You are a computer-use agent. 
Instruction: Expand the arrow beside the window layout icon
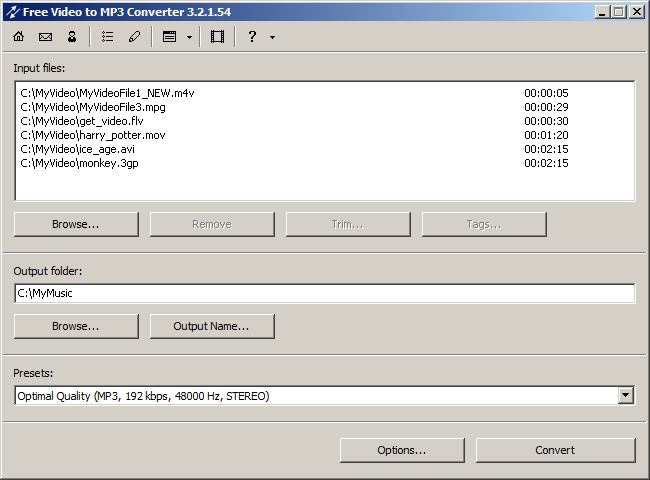point(189,37)
